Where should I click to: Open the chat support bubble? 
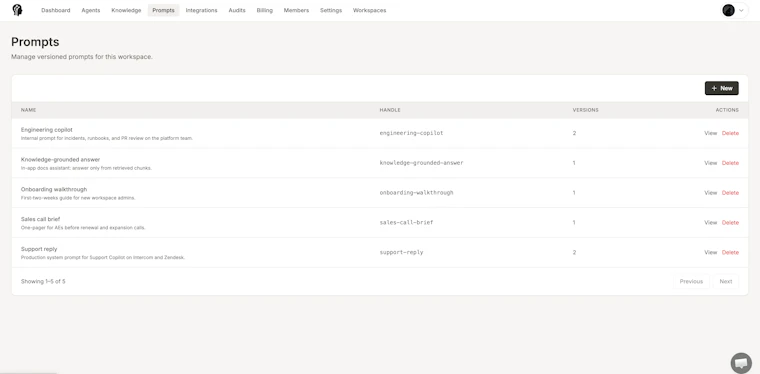[741, 363]
